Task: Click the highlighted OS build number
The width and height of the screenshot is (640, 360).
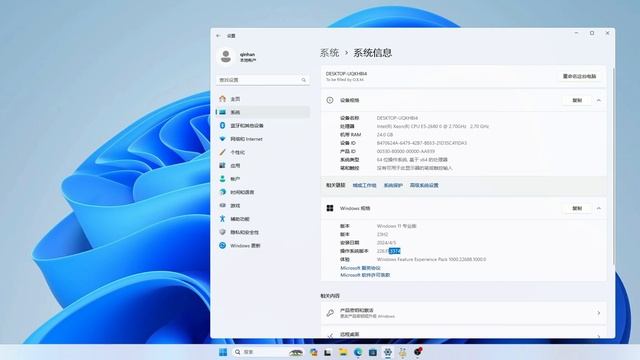Action: click(395, 251)
